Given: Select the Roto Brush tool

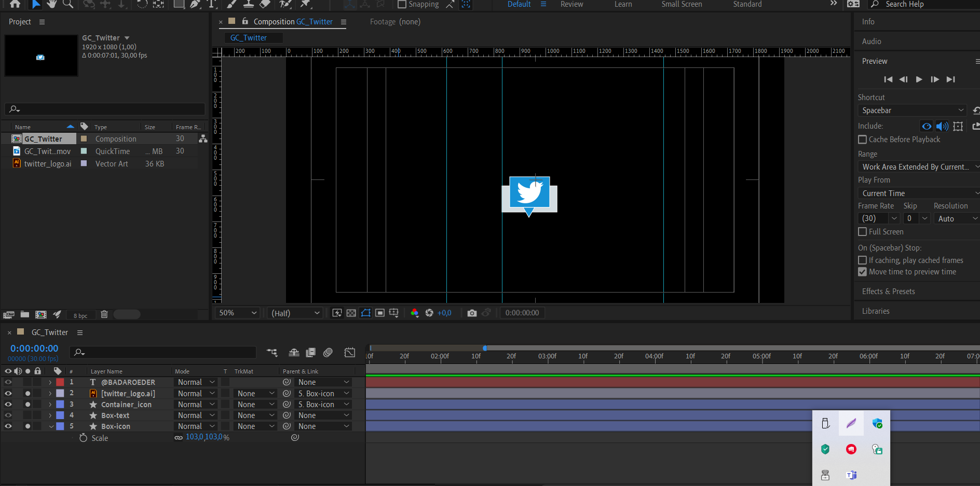Looking at the screenshot, I should [285, 4].
